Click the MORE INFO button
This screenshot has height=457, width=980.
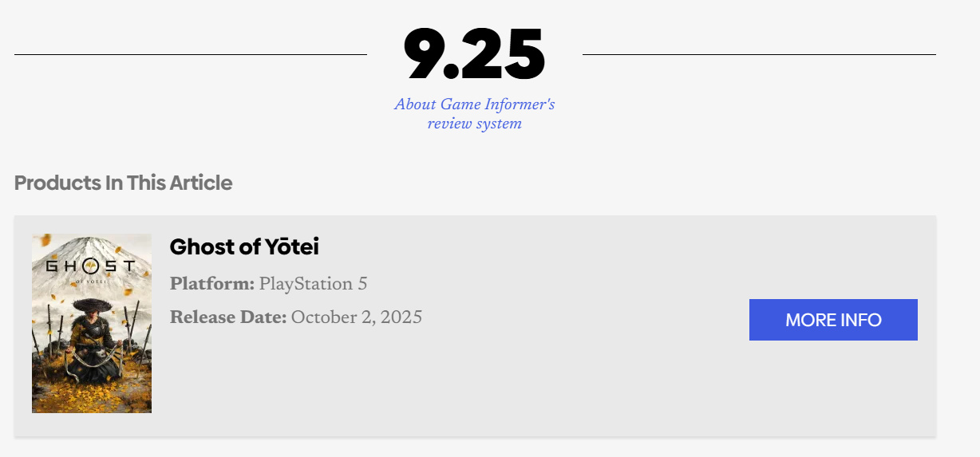point(833,320)
